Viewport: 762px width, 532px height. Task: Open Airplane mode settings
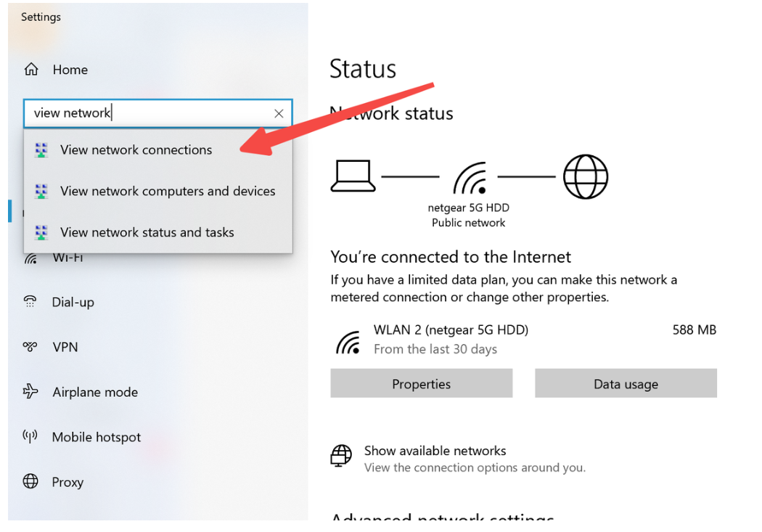coord(95,392)
